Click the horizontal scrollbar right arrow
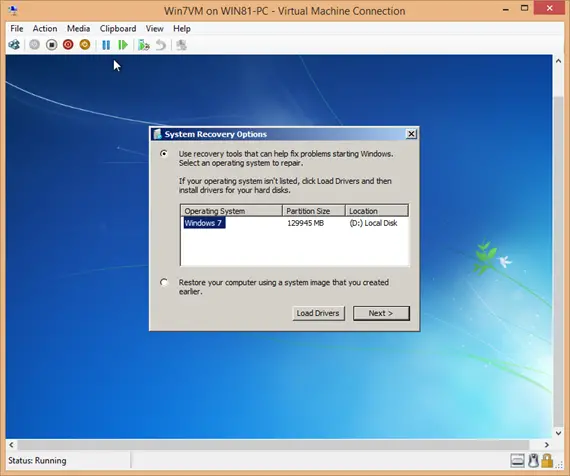This screenshot has height=476, width=570. 547,444
